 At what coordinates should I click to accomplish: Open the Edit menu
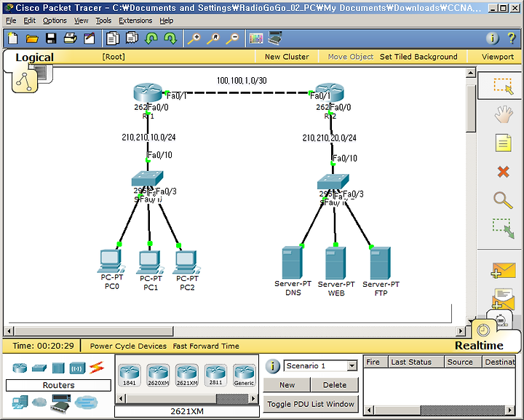pyautogui.click(x=29, y=20)
